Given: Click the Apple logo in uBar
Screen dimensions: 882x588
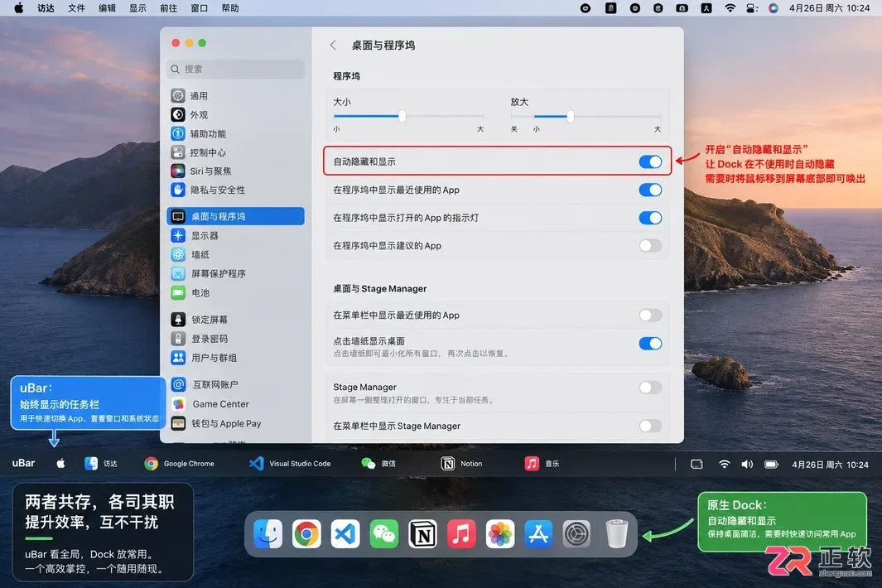Looking at the screenshot, I should coord(60,464).
